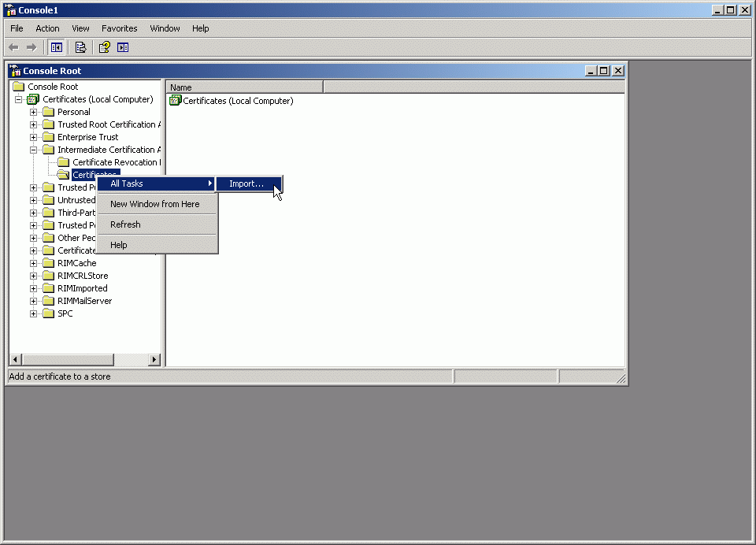Click the Show/Hide Console Tree toolbar icon
The image size is (756, 545).
pos(57,47)
